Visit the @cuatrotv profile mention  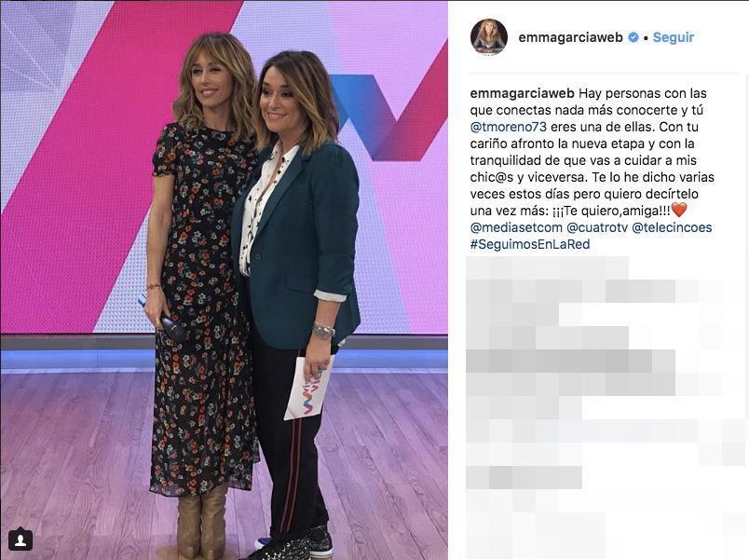click(x=597, y=227)
